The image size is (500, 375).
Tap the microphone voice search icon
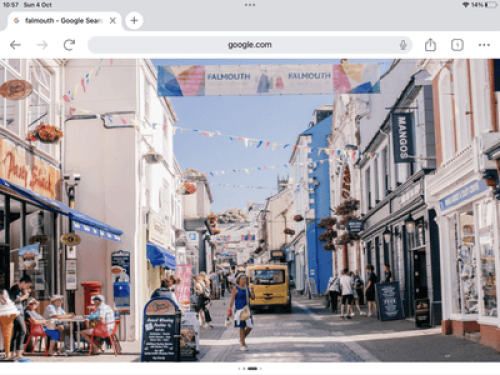click(x=403, y=45)
